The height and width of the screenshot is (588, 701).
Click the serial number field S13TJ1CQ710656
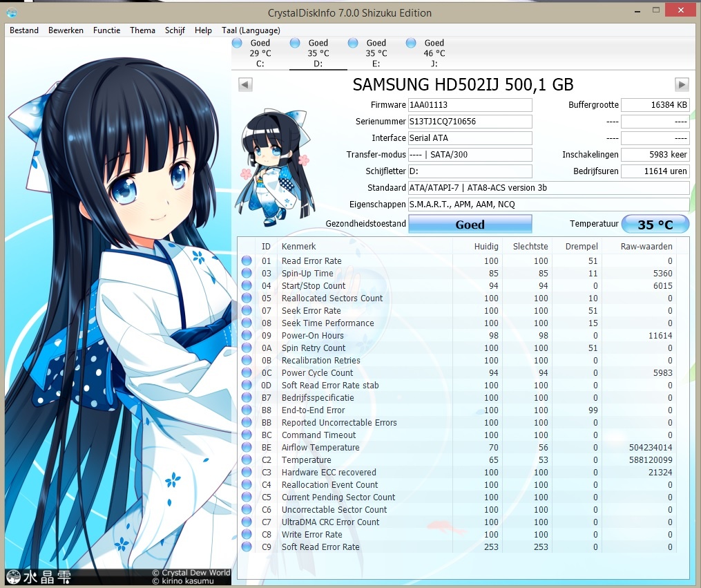click(470, 122)
